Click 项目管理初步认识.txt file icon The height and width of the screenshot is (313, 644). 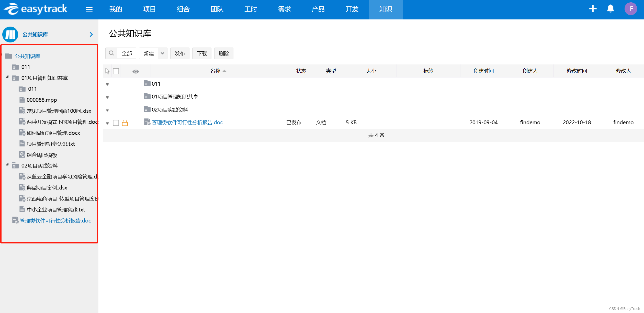click(22, 144)
